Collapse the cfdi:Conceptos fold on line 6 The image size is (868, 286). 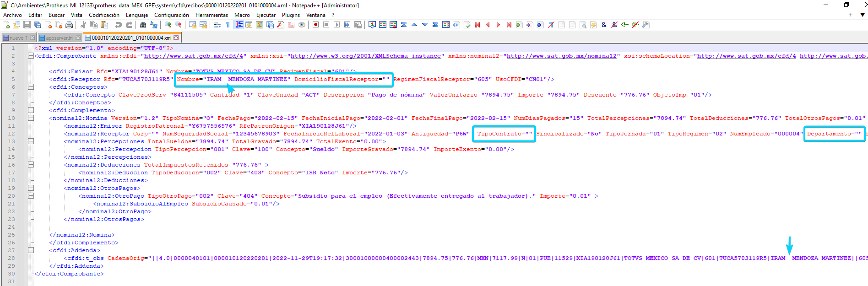[x=31, y=87]
